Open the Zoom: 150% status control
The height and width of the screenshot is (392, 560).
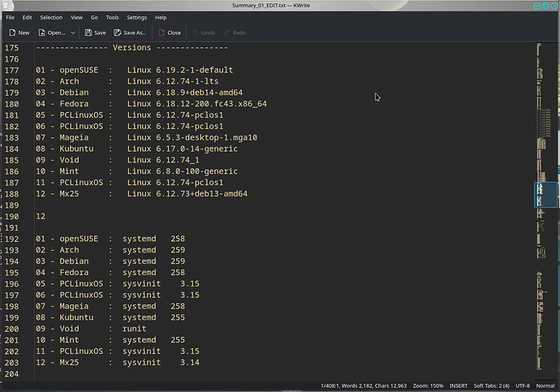coord(428,386)
